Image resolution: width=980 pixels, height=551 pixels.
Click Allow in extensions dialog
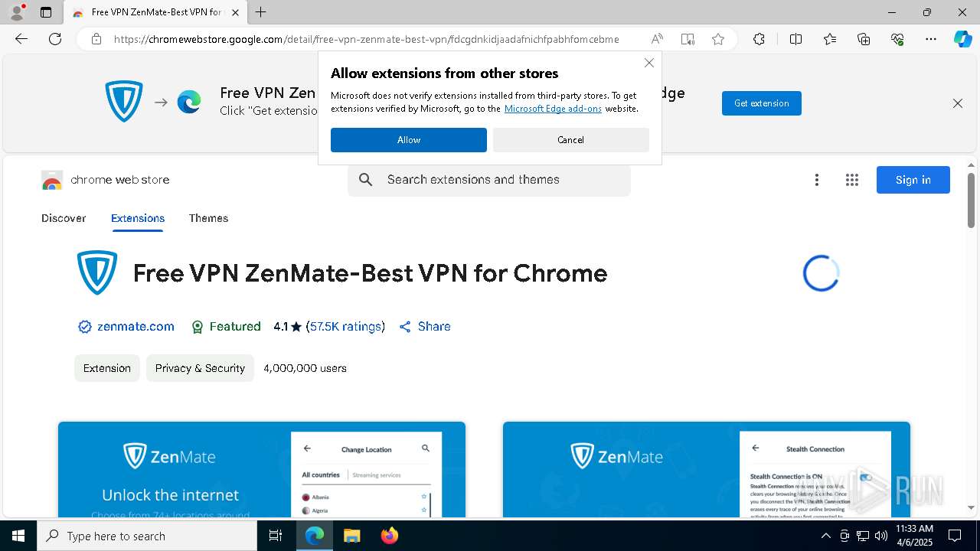(x=409, y=140)
